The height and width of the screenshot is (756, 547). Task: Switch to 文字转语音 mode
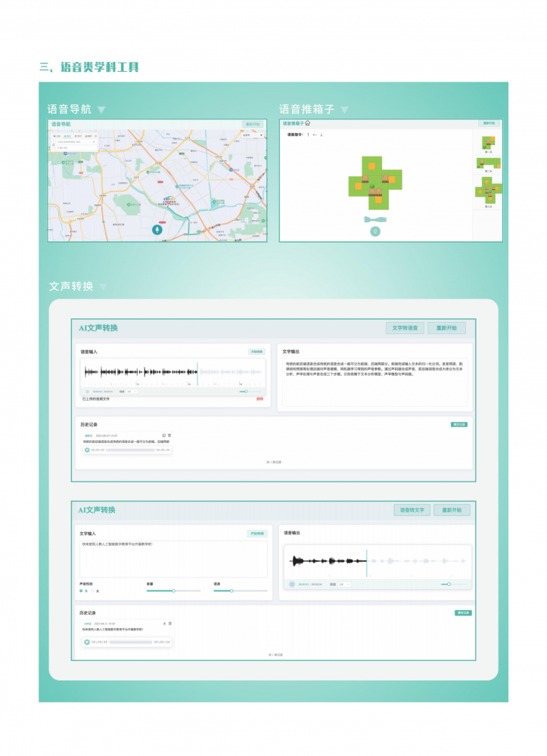[405, 328]
